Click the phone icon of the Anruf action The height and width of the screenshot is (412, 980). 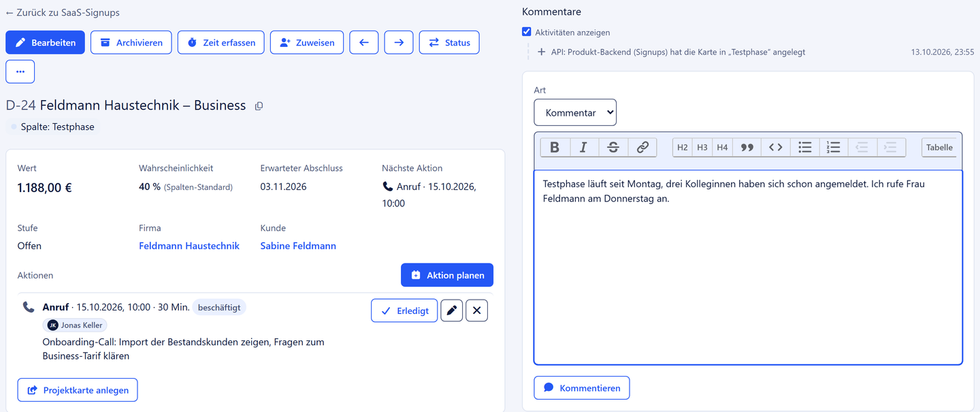(x=29, y=307)
